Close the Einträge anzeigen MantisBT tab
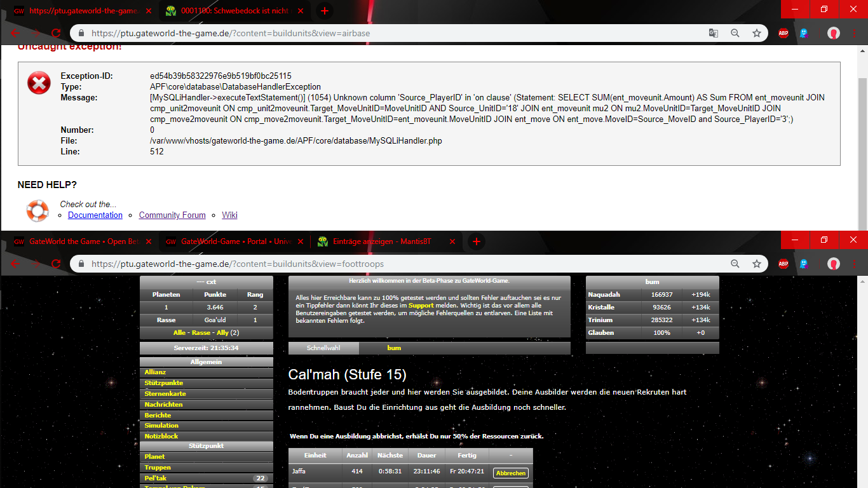This screenshot has height=488, width=868. pos(452,241)
